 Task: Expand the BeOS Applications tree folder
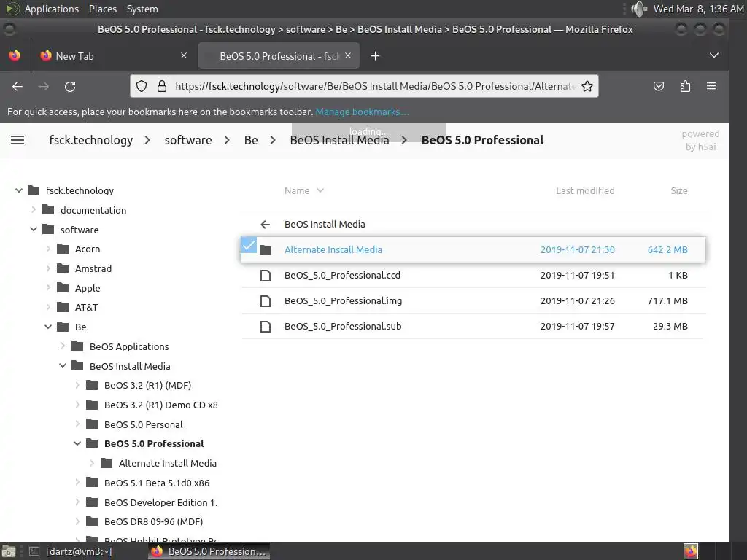pyautogui.click(x=63, y=346)
